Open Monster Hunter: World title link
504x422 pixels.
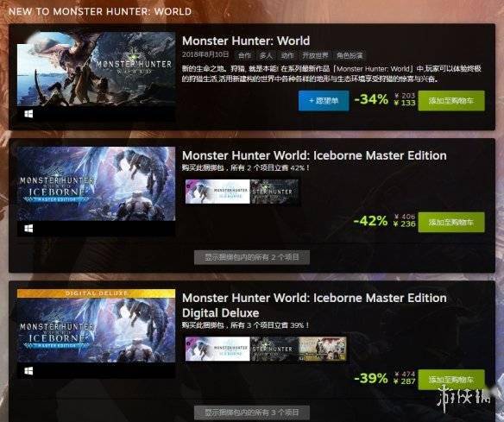(x=246, y=41)
